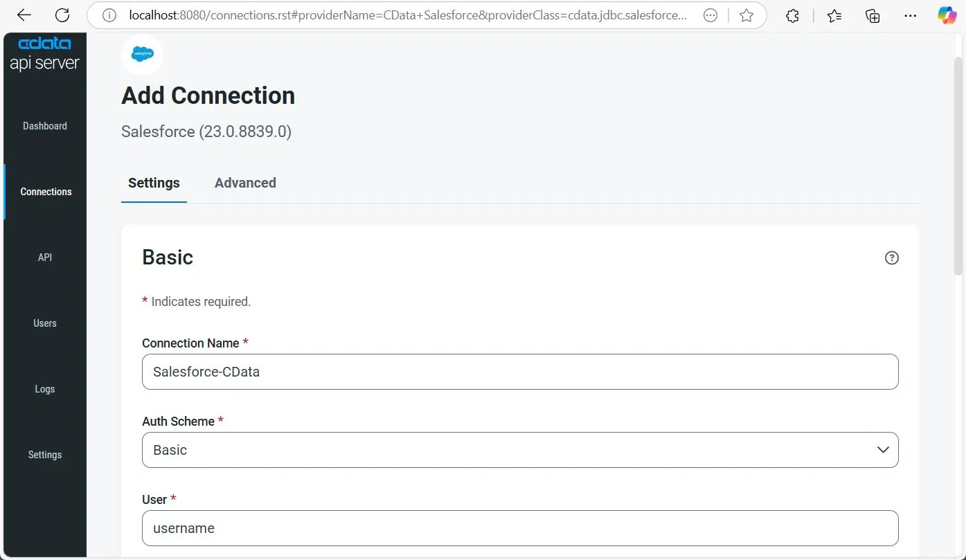Click the site information icon in address bar
Screen dimensions: 966x560
click(109, 15)
